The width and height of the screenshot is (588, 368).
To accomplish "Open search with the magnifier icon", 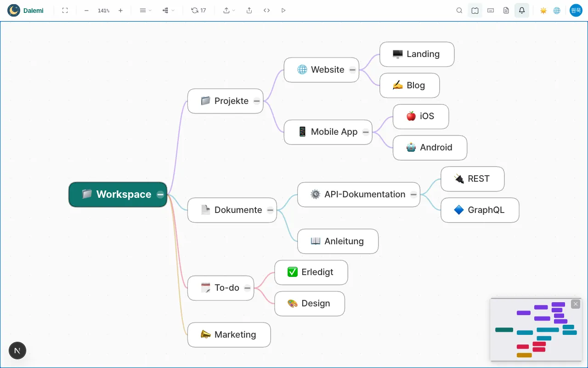I will click(459, 10).
